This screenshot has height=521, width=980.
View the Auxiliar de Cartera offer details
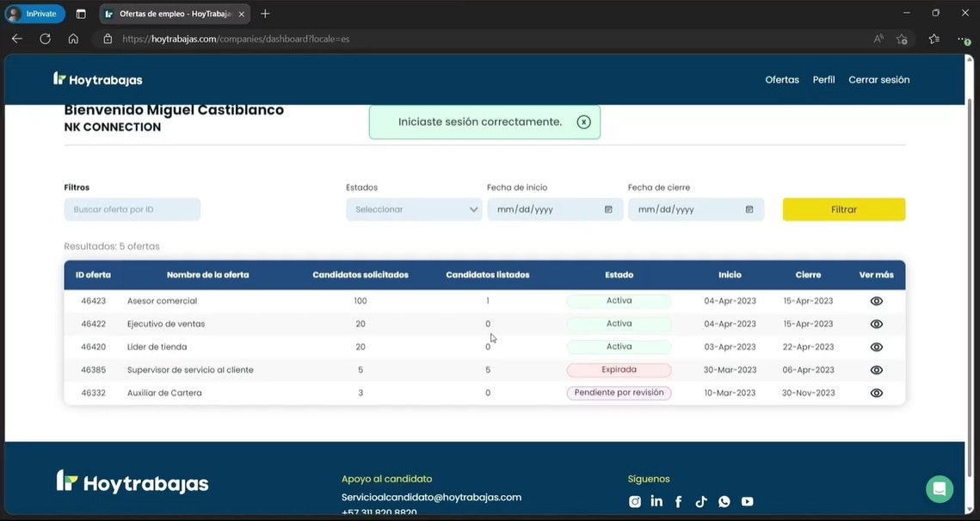click(876, 393)
